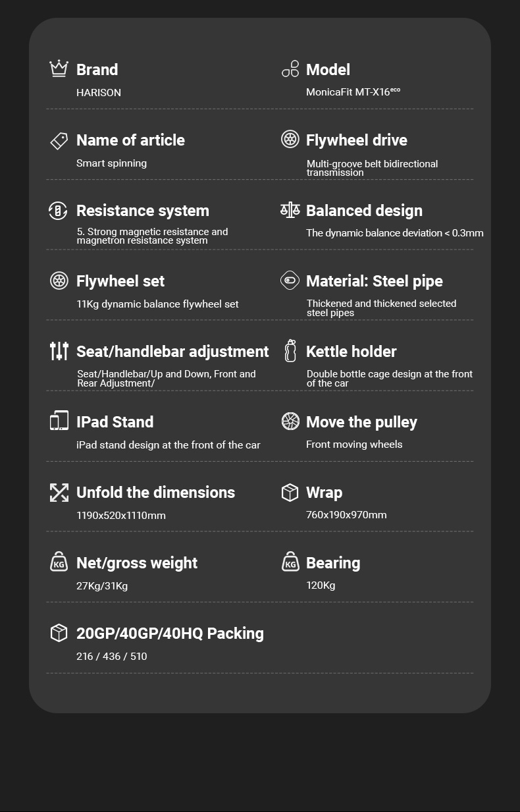
Task: Click the HARISON brand name text
Action: point(99,93)
